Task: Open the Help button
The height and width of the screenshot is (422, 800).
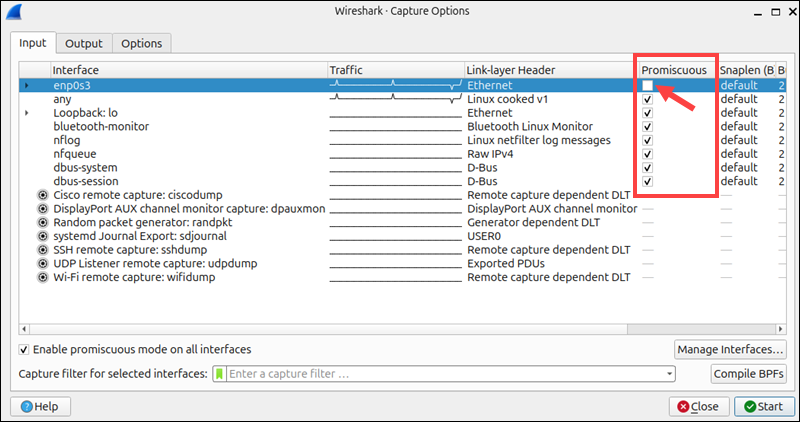Action: (x=40, y=407)
